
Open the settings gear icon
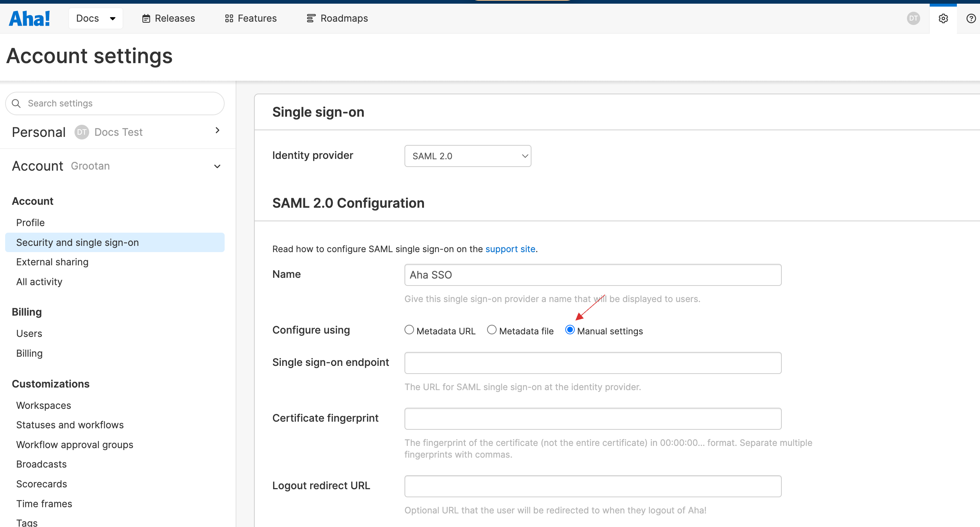[x=943, y=18]
